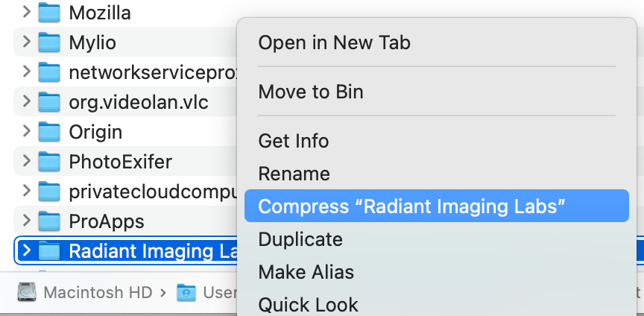The image size is (644, 316).
Task: Click the Macintosh HD drive icon in path bar
Action: (x=27, y=292)
